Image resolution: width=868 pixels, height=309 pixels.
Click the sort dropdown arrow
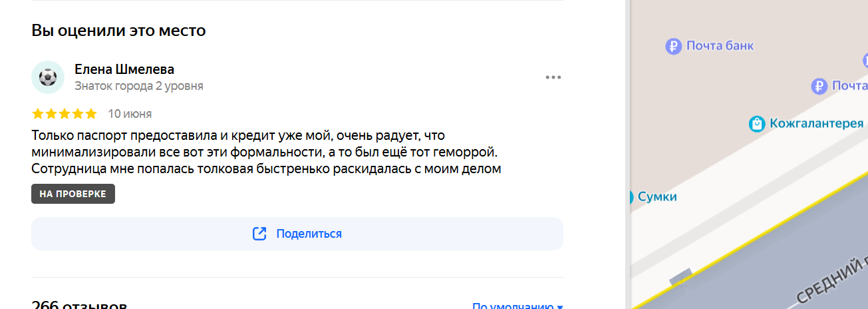[560, 307]
